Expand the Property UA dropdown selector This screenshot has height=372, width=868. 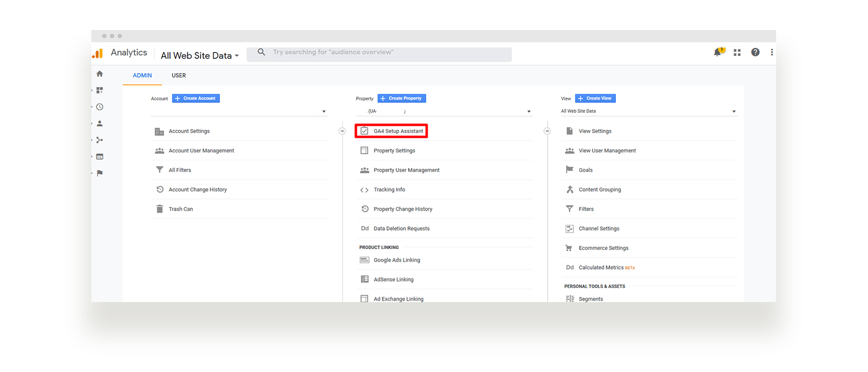coord(444,111)
